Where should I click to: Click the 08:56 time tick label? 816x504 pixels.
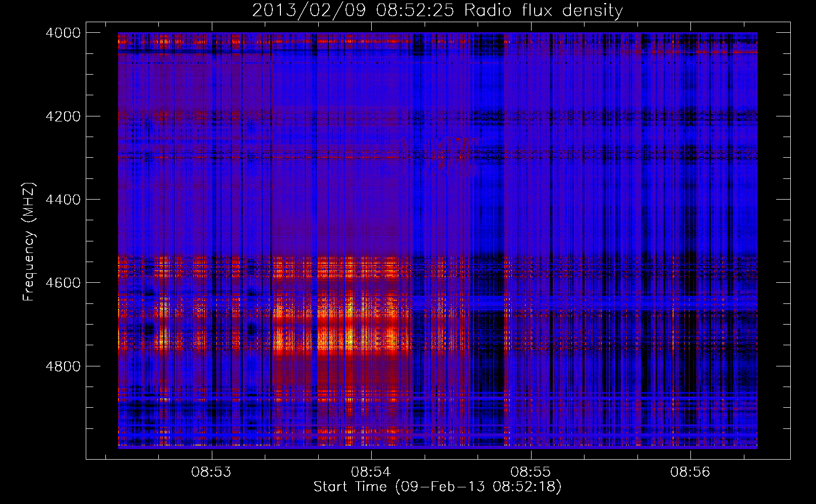pos(690,472)
